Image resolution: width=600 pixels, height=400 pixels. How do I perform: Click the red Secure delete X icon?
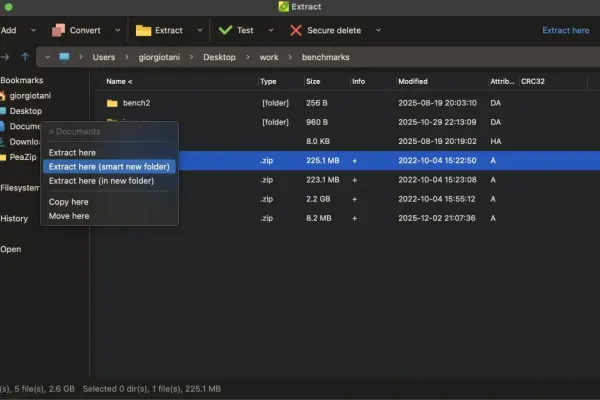tap(296, 30)
